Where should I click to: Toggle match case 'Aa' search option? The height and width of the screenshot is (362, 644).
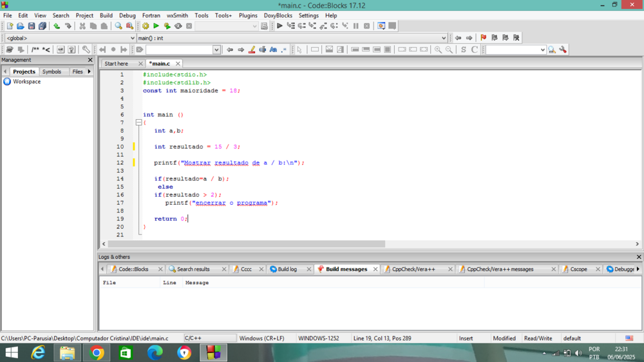pyautogui.click(x=273, y=50)
